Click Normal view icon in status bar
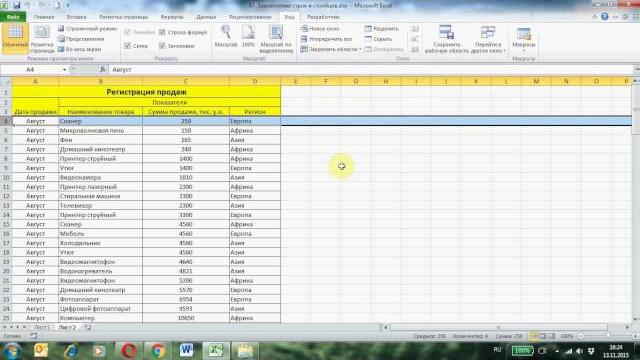 coord(534,336)
